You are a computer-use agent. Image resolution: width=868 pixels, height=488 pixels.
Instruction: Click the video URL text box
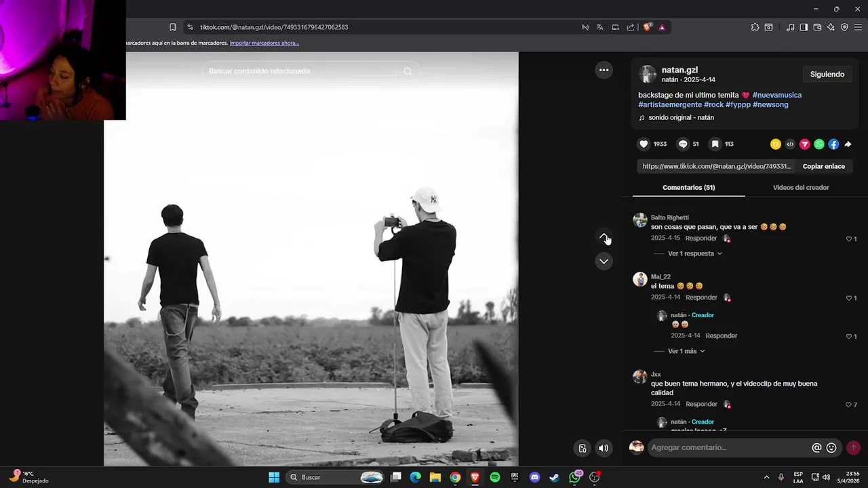pyautogui.click(x=716, y=166)
